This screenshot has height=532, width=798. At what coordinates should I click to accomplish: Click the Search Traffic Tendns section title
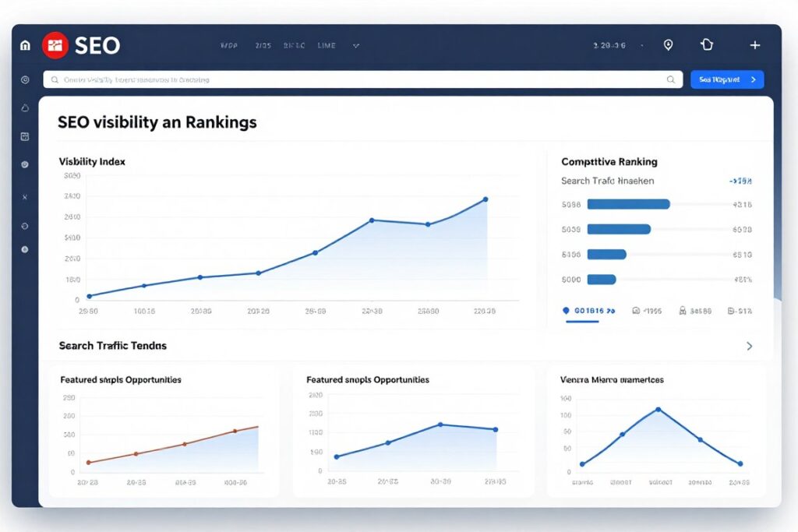[x=112, y=346]
